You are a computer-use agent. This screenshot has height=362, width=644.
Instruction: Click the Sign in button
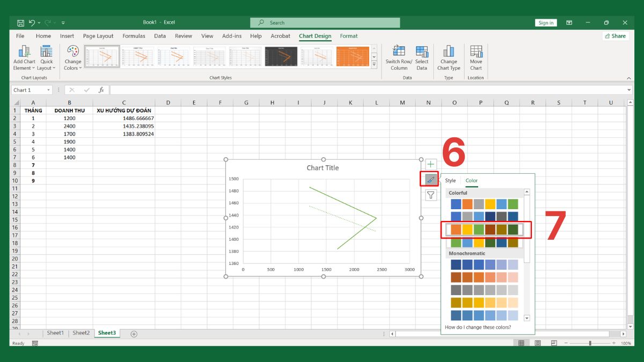[546, 23]
